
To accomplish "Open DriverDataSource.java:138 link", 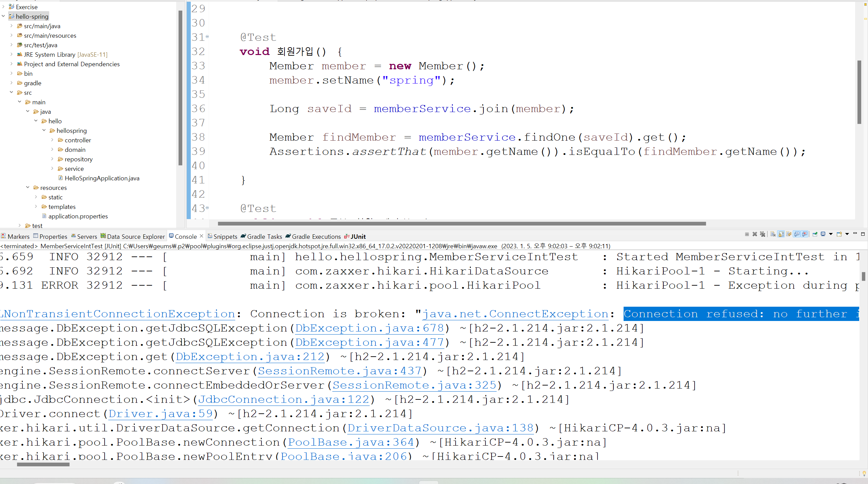I will (x=441, y=428).
